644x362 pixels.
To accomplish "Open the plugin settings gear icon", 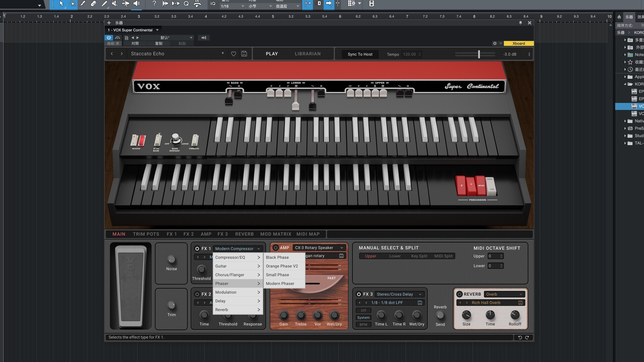I will coord(495,44).
